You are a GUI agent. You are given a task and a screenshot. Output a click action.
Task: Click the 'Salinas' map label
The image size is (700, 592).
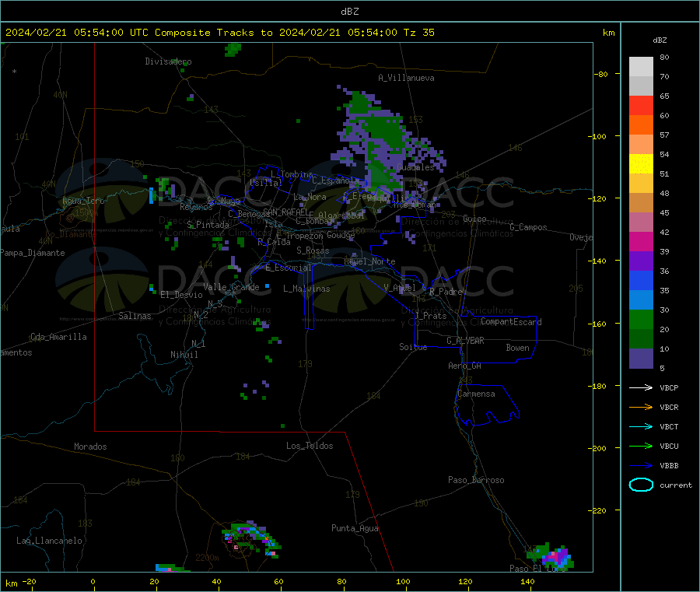[x=135, y=316]
